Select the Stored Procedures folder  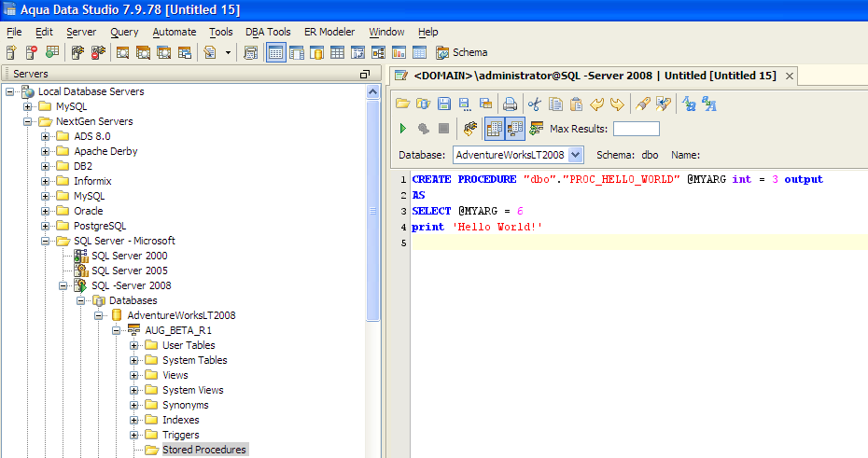pyautogui.click(x=203, y=450)
